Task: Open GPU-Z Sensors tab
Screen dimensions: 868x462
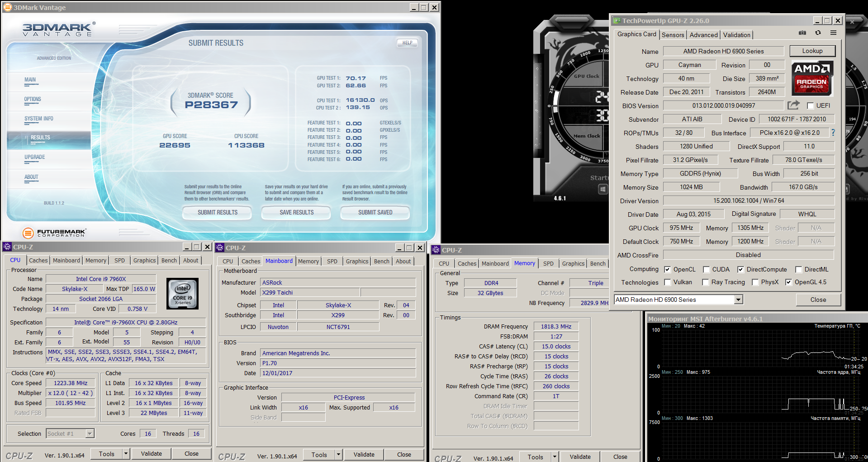Action: pos(673,35)
